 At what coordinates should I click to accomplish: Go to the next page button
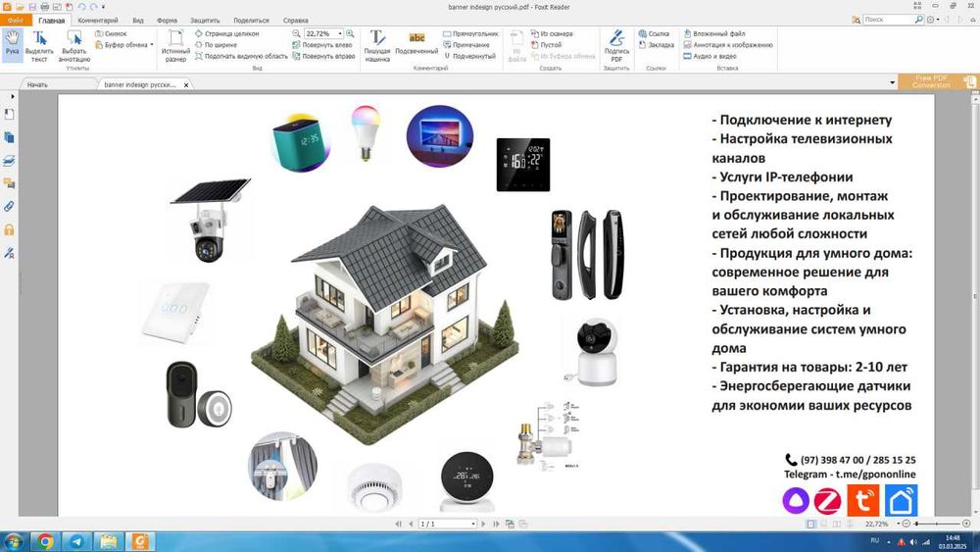pyautogui.click(x=483, y=524)
